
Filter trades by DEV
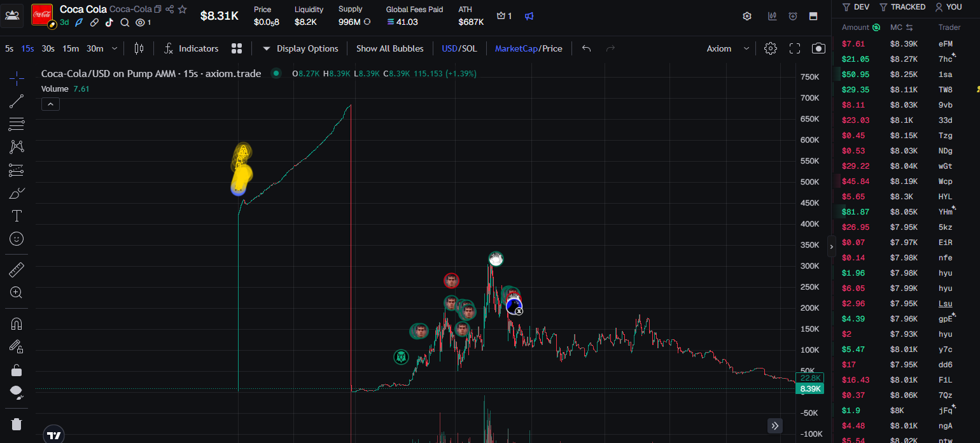[856, 7]
